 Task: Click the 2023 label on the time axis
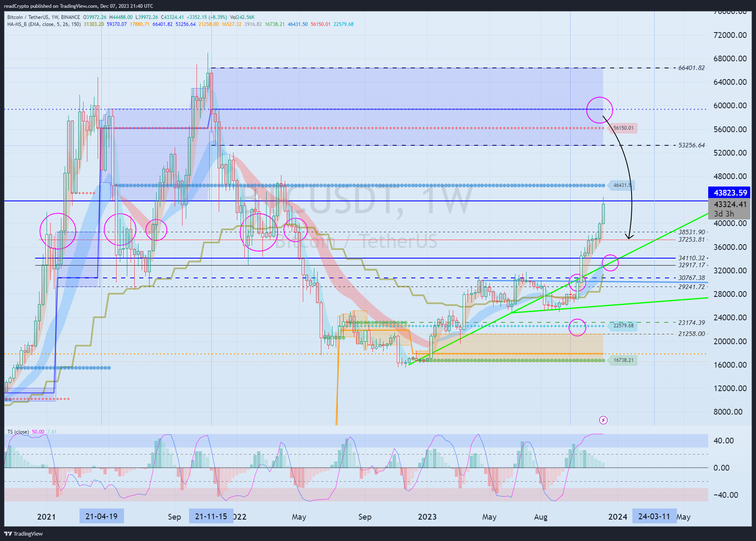(x=427, y=517)
